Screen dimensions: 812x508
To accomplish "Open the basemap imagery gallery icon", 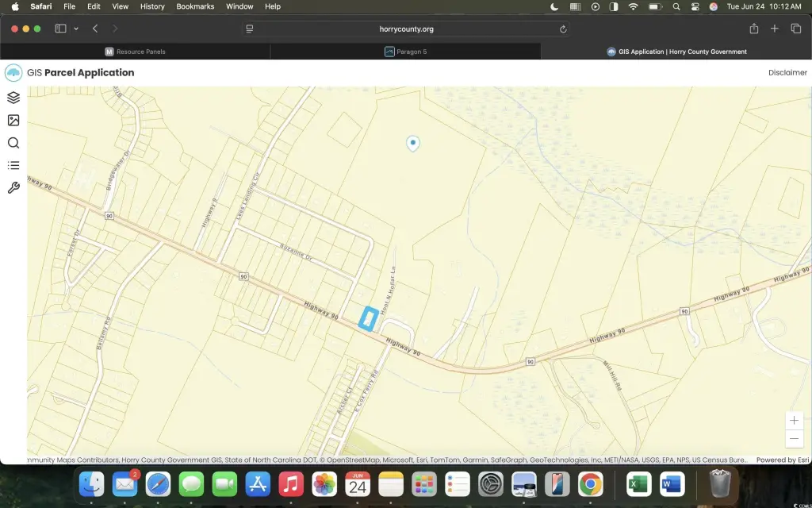I will coord(13,121).
